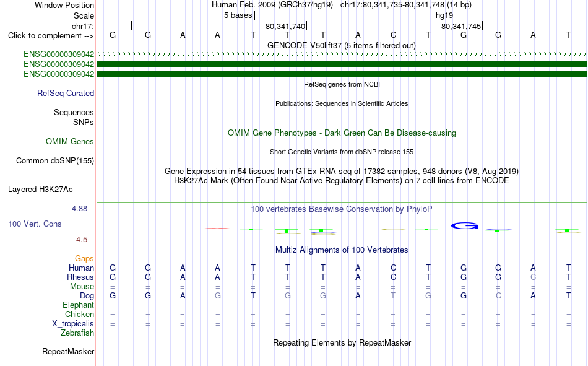Click the OMIM Genes track label
588x366 pixels.
pyautogui.click(x=70, y=142)
